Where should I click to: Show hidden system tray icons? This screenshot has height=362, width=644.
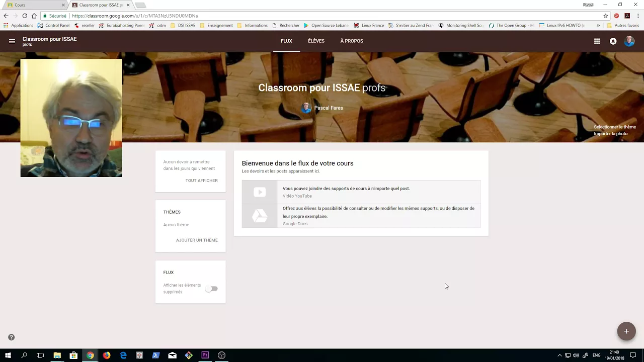point(559,355)
